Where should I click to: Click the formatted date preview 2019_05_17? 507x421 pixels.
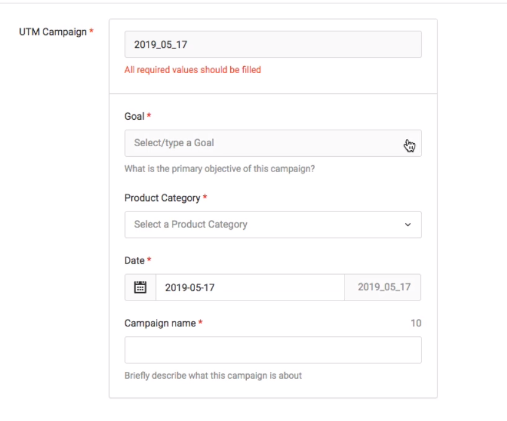pos(383,287)
